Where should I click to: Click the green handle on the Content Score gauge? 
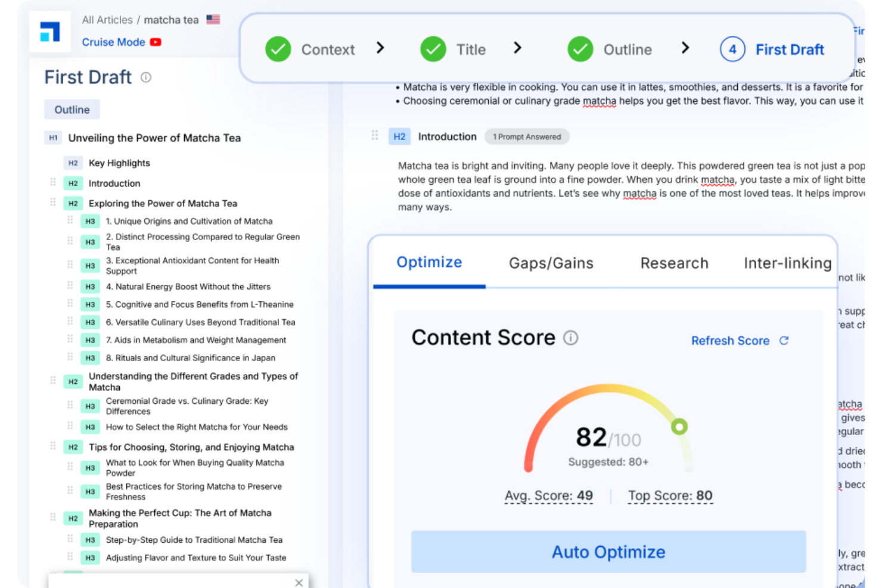pyautogui.click(x=679, y=427)
